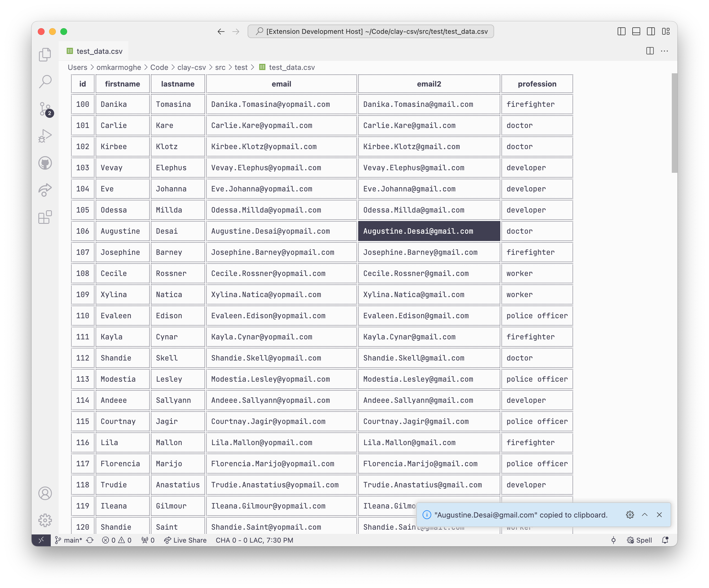Click the Live Share status bar button
This screenshot has height=588, width=709.
(185, 540)
